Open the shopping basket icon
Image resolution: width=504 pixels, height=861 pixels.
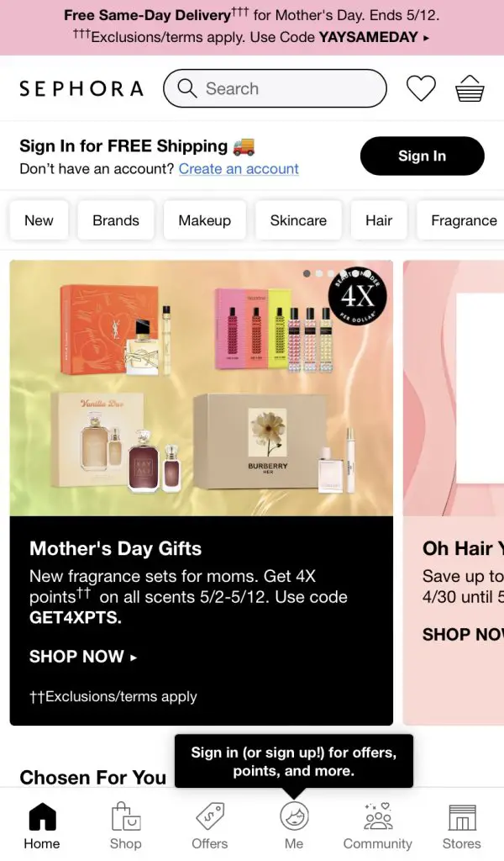click(470, 88)
